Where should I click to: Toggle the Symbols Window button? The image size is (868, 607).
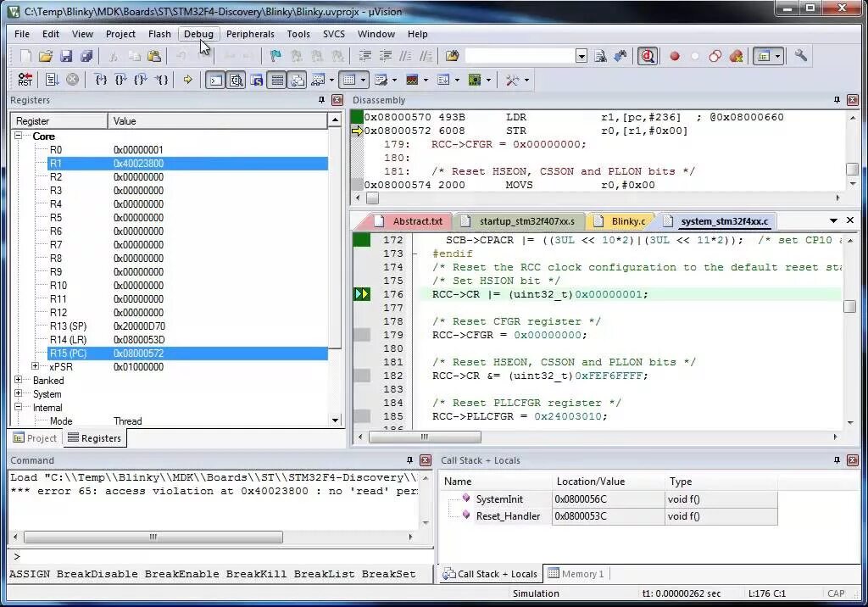(256, 81)
